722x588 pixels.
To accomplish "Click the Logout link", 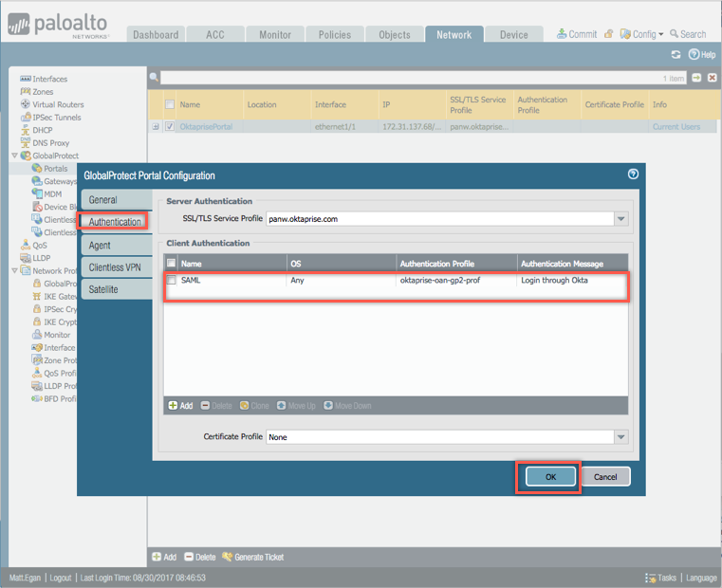I will [x=61, y=578].
